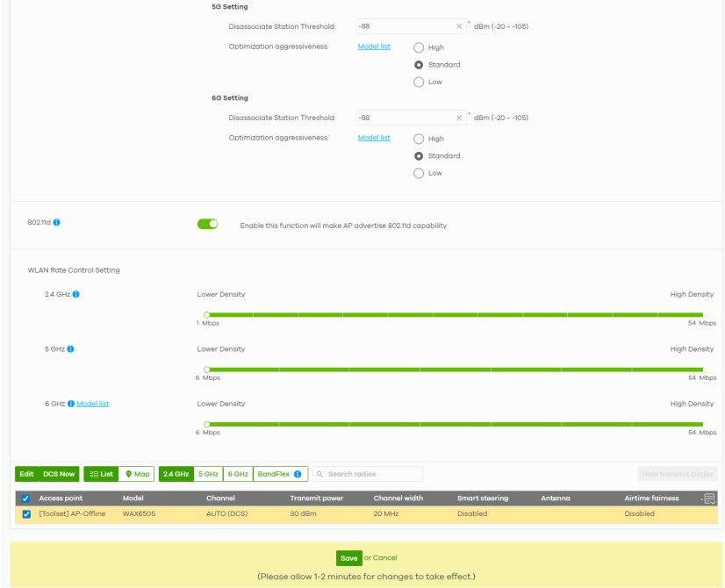Click the 2.4 GHz rate control slider handle
This screenshot has height=588, width=725.
click(206, 314)
